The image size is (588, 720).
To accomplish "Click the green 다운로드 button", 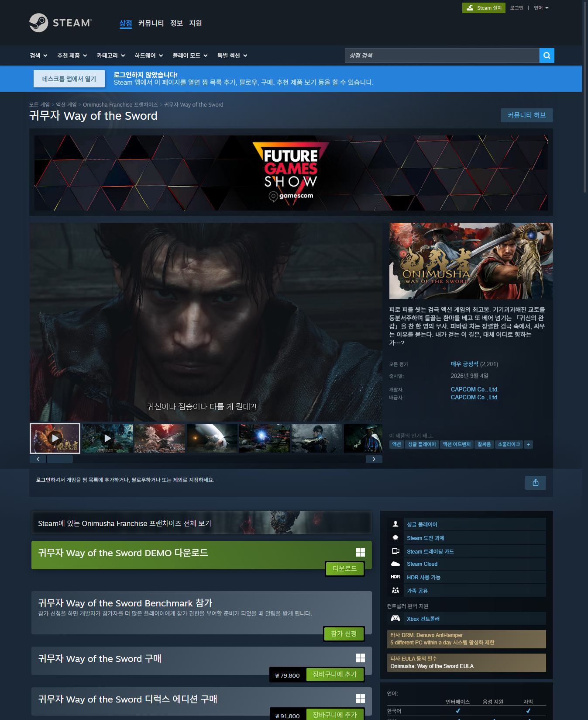I will (345, 568).
